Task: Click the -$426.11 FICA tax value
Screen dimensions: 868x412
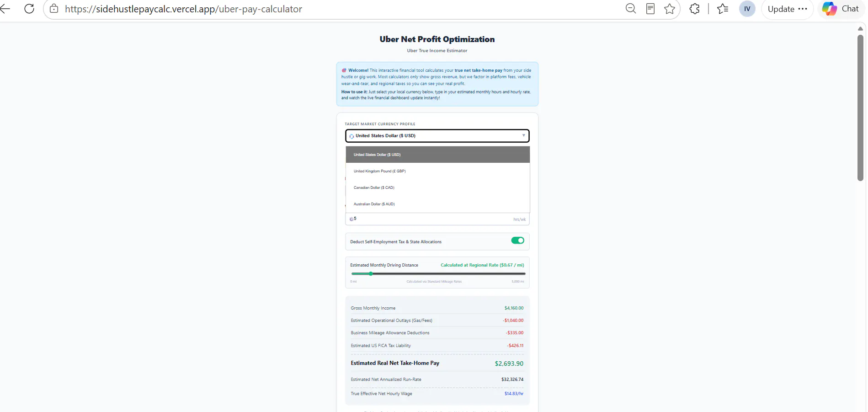Action: [x=515, y=346]
